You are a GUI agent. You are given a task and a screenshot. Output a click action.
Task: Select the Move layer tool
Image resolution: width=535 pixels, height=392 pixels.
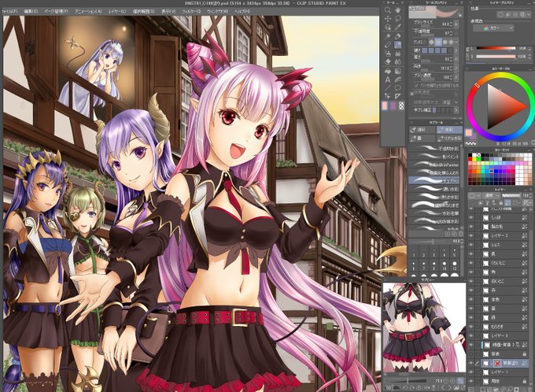pos(388,18)
